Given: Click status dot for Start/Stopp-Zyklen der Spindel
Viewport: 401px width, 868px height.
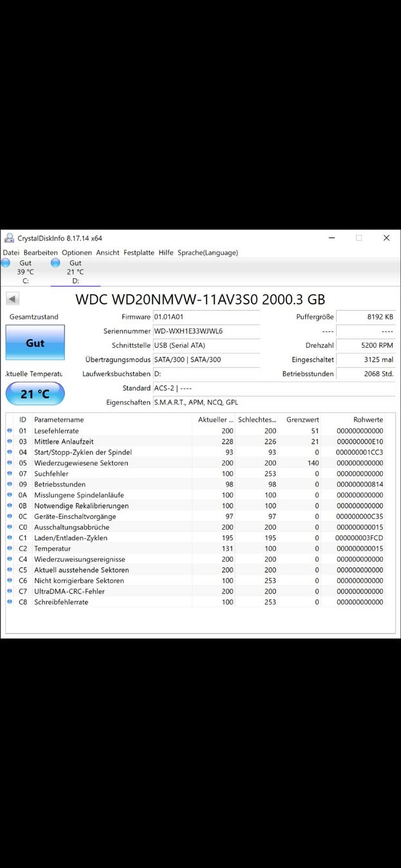Looking at the screenshot, I should [10, 452].
